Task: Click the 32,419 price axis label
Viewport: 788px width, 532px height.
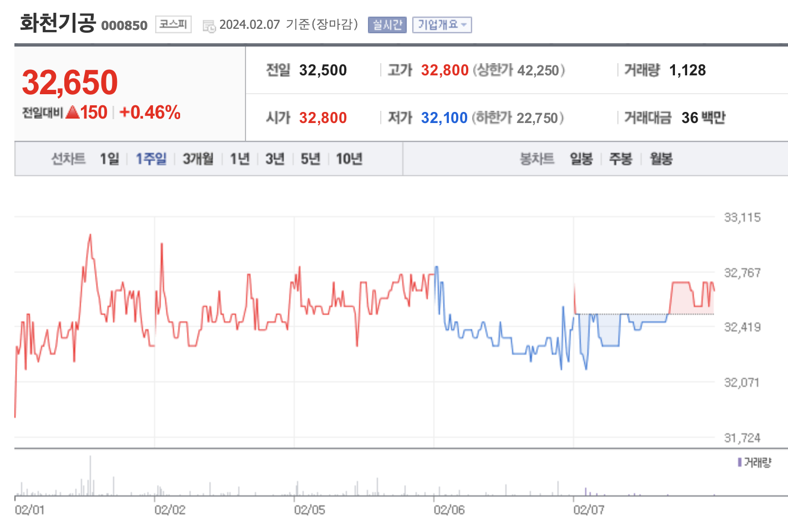Action: (x=742, y=327)
